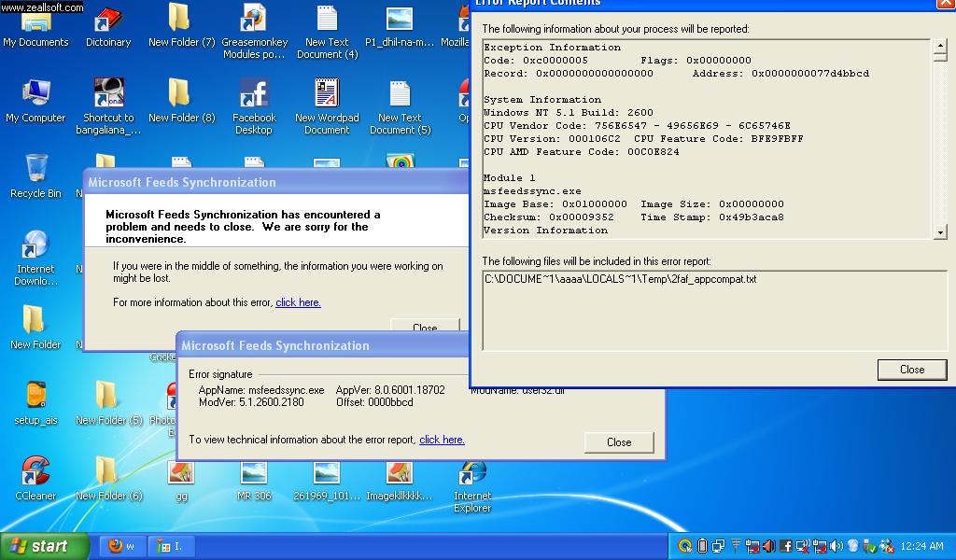This screenshot has height=560, width=956.
Task: Click the scrollbar thumb in exception information box
Action: 940,57
